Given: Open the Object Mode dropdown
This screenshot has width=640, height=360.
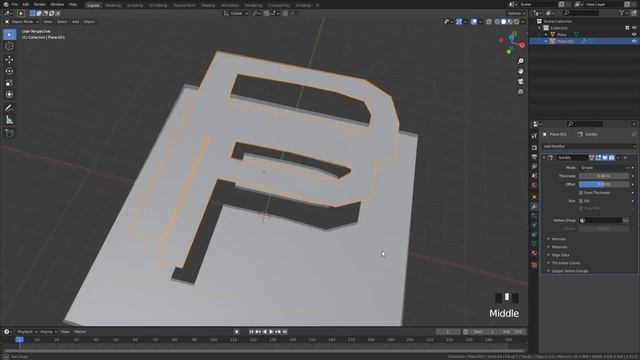Looking at the screenshot, I should (22, 22).
